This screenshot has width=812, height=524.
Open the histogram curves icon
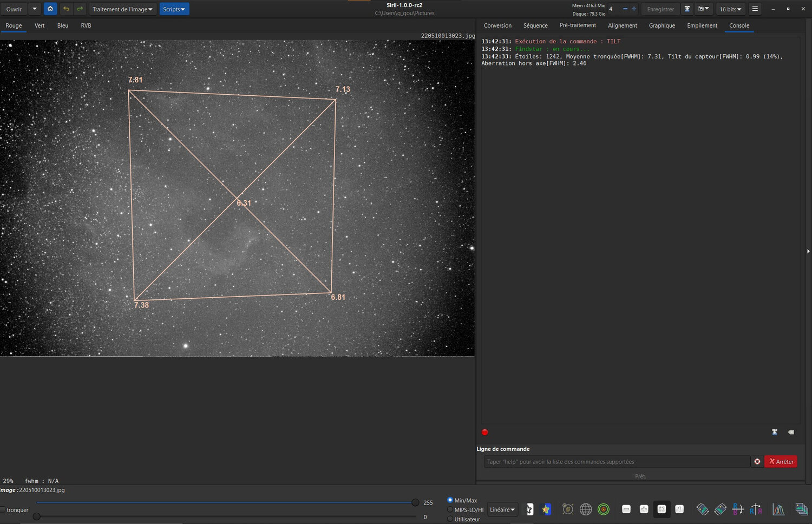tap(778, 509)
